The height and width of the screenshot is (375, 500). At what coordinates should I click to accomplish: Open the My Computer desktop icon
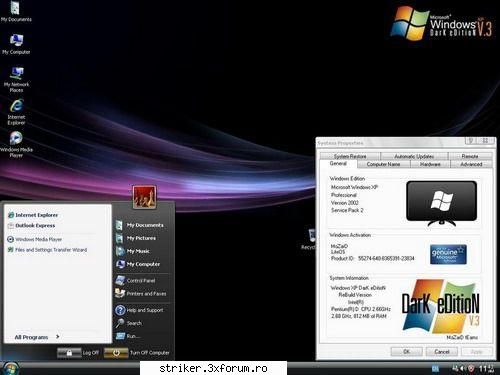[16, 44]
